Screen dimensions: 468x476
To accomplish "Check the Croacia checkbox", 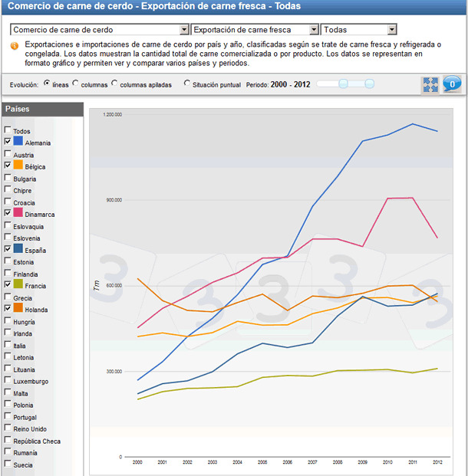I will [x=8, y=201].
